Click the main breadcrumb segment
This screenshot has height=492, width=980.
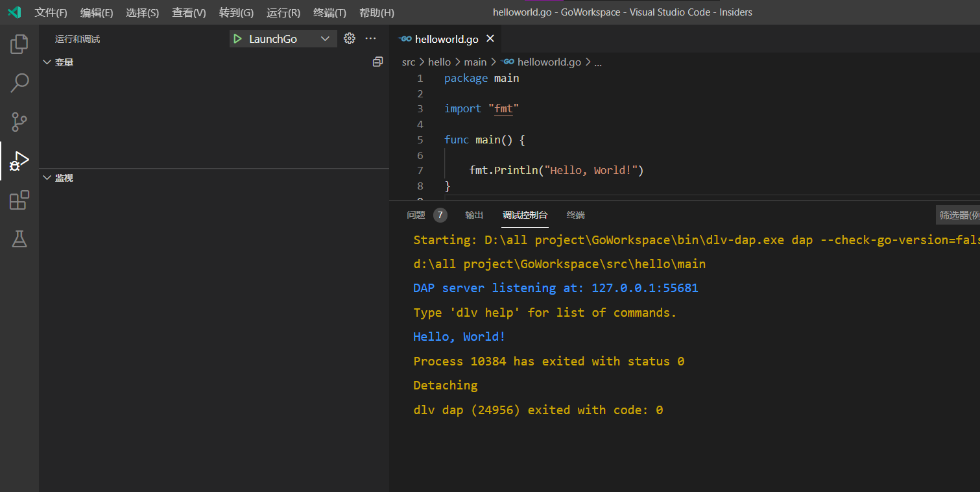(x=475, y=62)
